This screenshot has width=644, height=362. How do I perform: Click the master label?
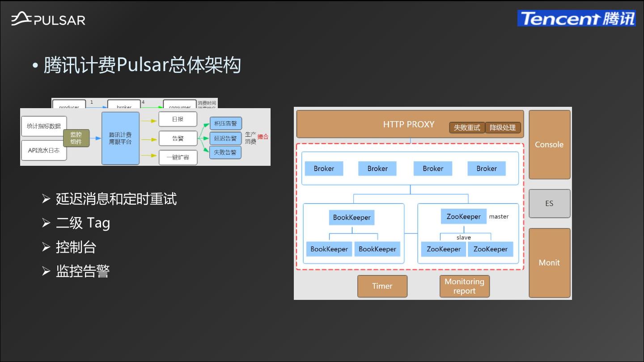point(499,216)
